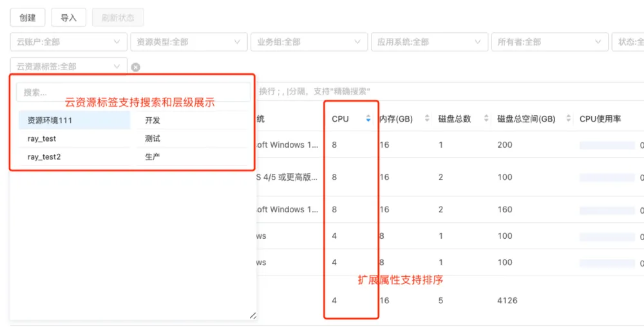
Task: Click the 导入 button
Action: pos(69,17)
